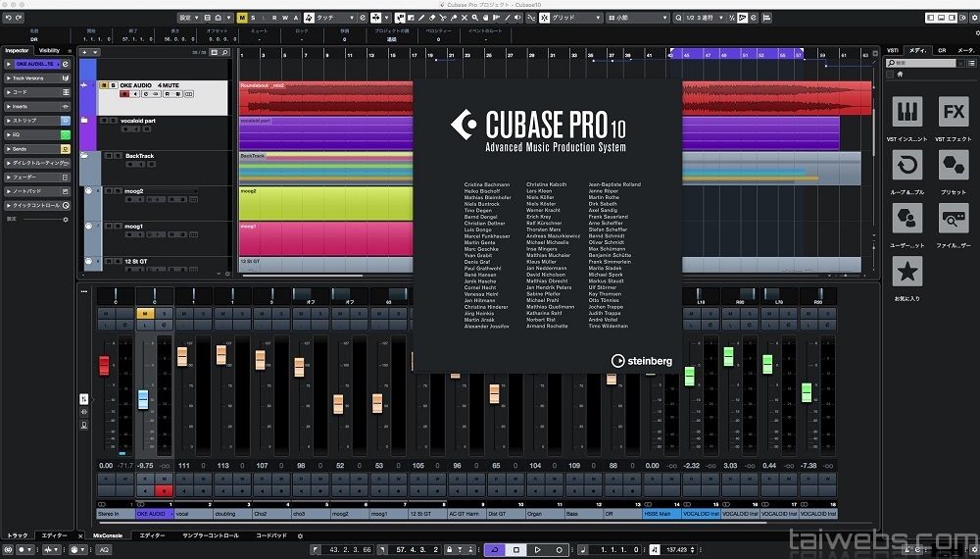Open the VST Effects FX tile
The height and width of the screenshot is (559, 980).
pos(953,113)
